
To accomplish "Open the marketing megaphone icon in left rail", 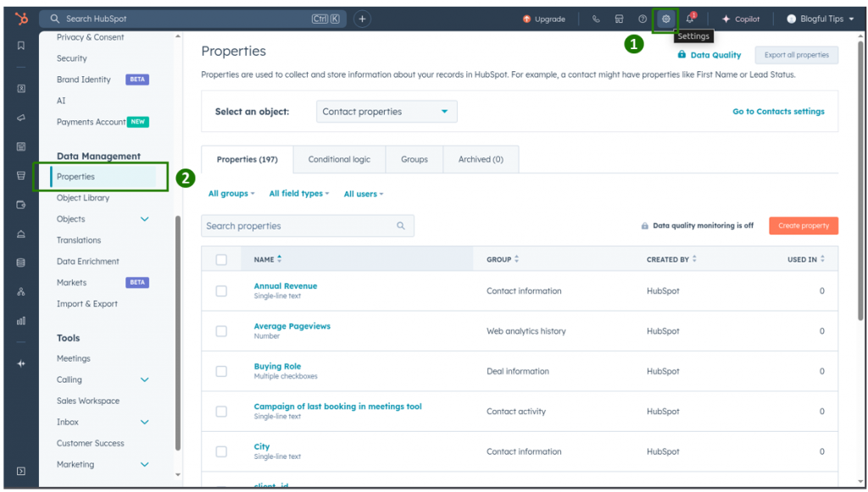I will [21, 118].
